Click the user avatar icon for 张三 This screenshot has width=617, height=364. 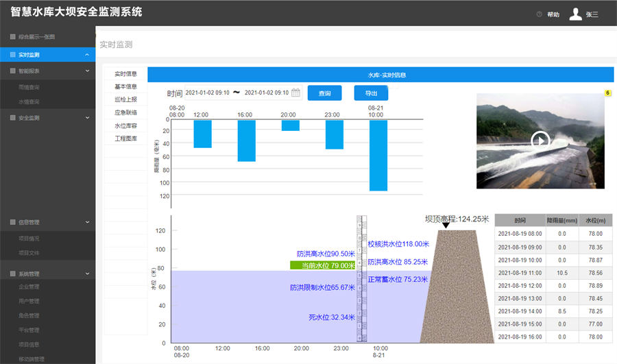tap(575, 14)
